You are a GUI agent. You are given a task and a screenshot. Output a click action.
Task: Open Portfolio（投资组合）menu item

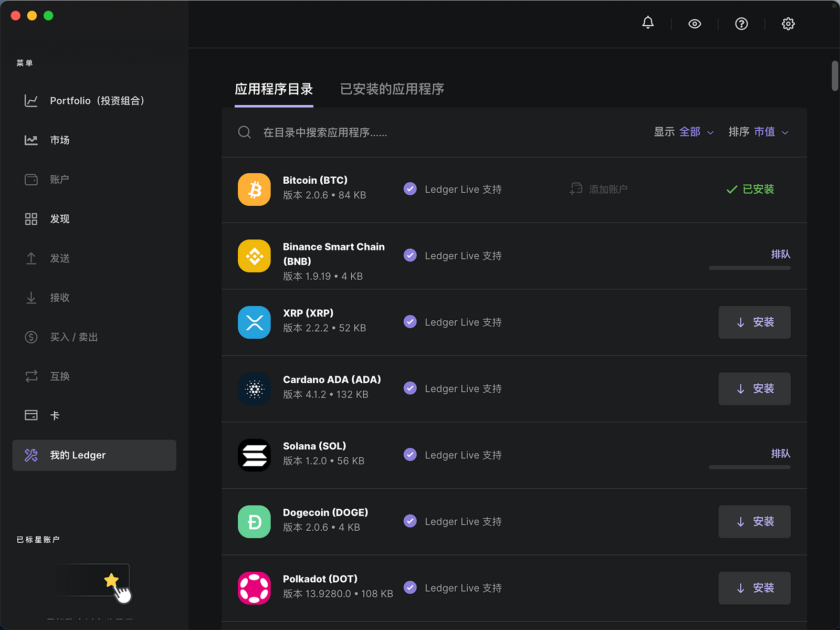[94, 101]
